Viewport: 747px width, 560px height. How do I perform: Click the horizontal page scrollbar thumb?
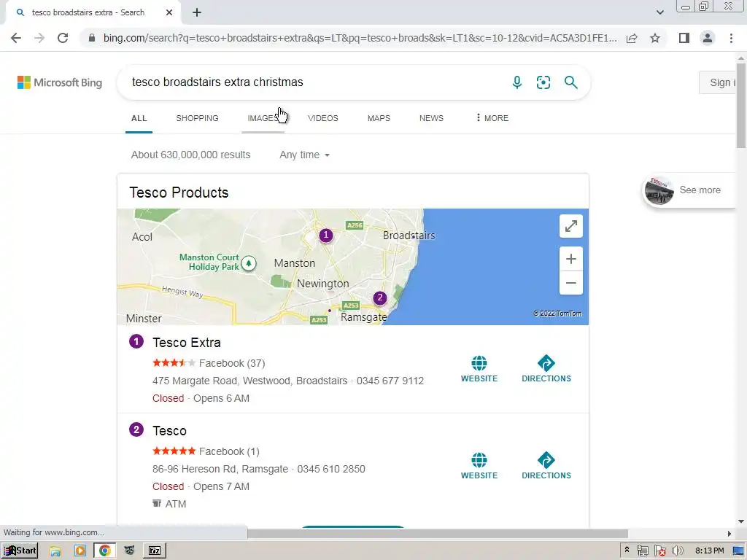438,533
